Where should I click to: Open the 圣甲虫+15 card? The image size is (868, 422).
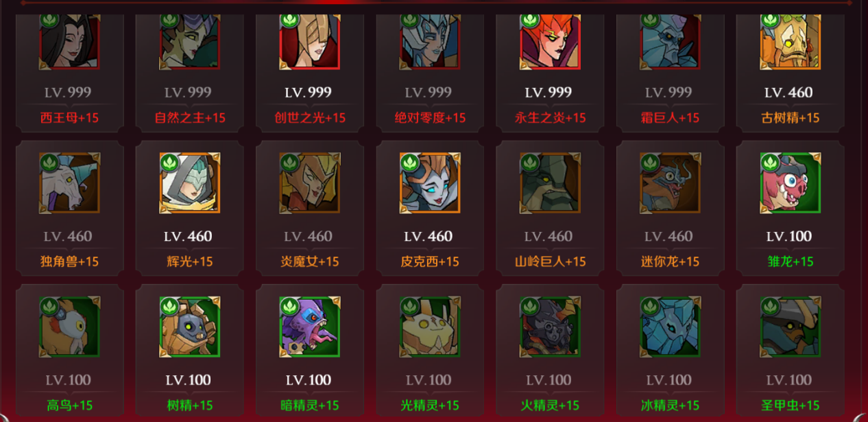[x=790, y=352]
